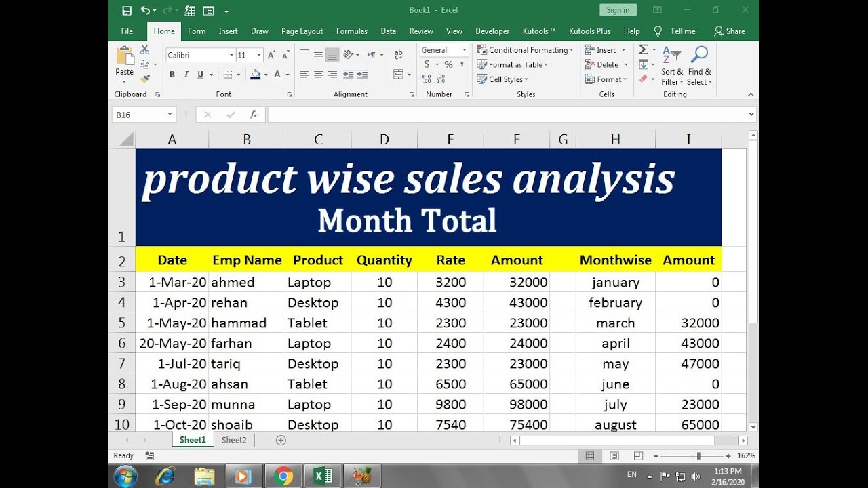Viewport: 868px width, 488px height.
Task: Open Sort & Filter menu
Action: (672, 66)
